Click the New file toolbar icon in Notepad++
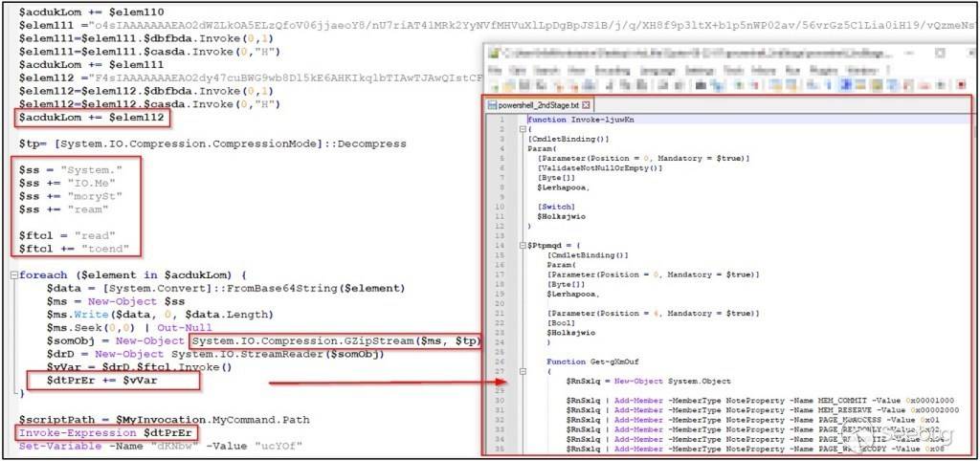The width and height of the screenshot is (980, 461). pyautogui.click(x=494, y=85)
